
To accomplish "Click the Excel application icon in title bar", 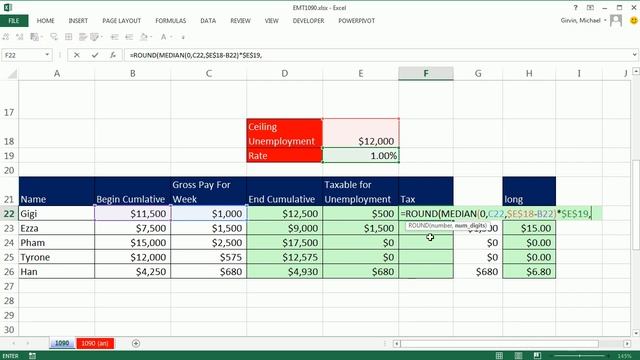I will tap(8, 7).
